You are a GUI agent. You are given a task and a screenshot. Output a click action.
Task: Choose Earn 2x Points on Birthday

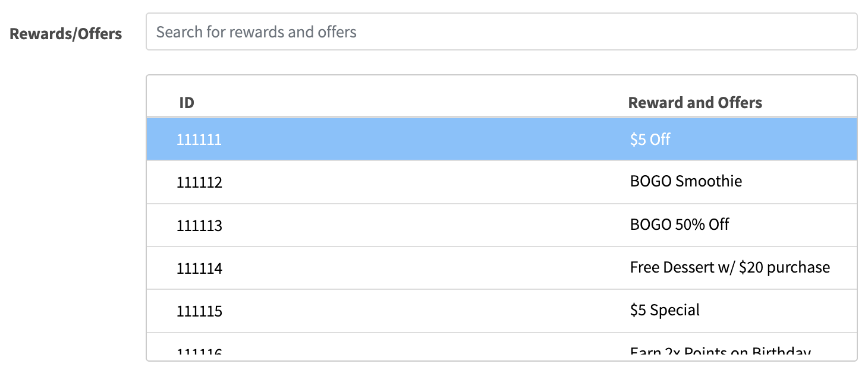coord(719,352)
